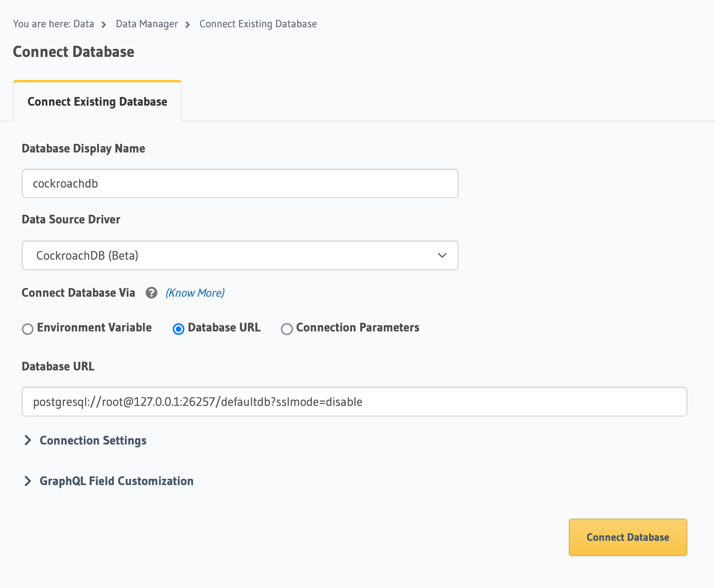Viewport: 715px width, 588px height.
Task: Expand the Connection Settings section label
Action: [93, 440]
